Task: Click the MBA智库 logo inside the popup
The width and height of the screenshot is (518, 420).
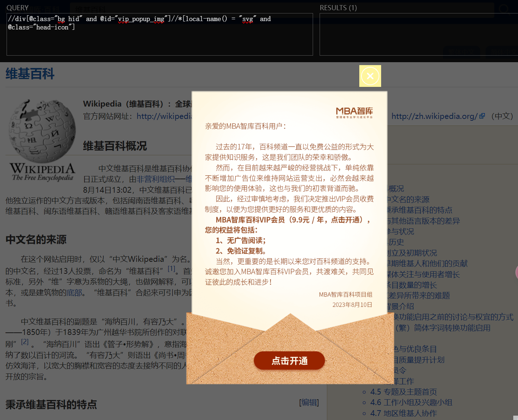Action: coord(354,112)
